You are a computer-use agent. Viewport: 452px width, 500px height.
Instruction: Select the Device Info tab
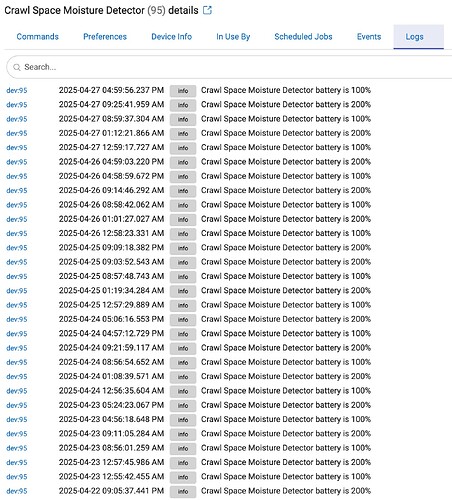[171, 37]
